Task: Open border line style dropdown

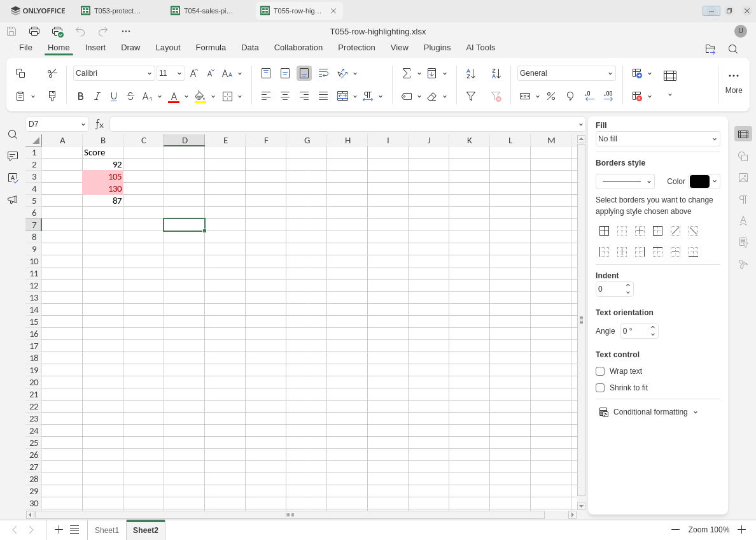Action: tap(625, 181)
